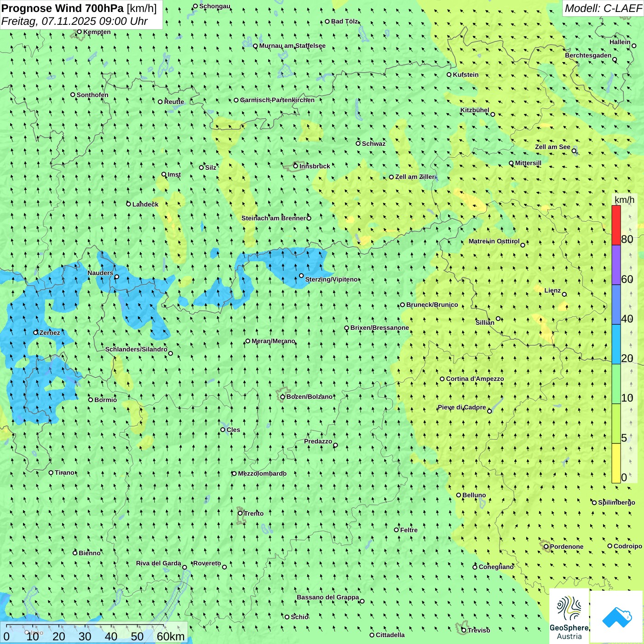
Task: Click the Sterzing/Vipiteno label
Action: click(x=331, y=279)
